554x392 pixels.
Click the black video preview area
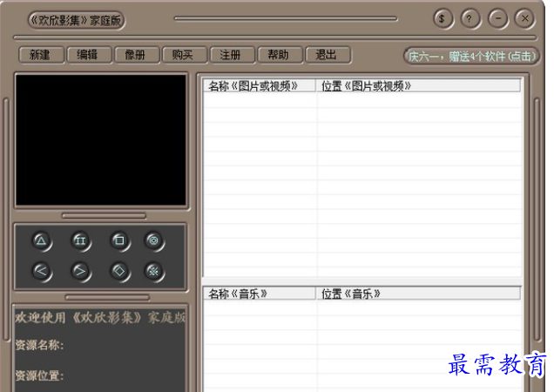point(101,140)
